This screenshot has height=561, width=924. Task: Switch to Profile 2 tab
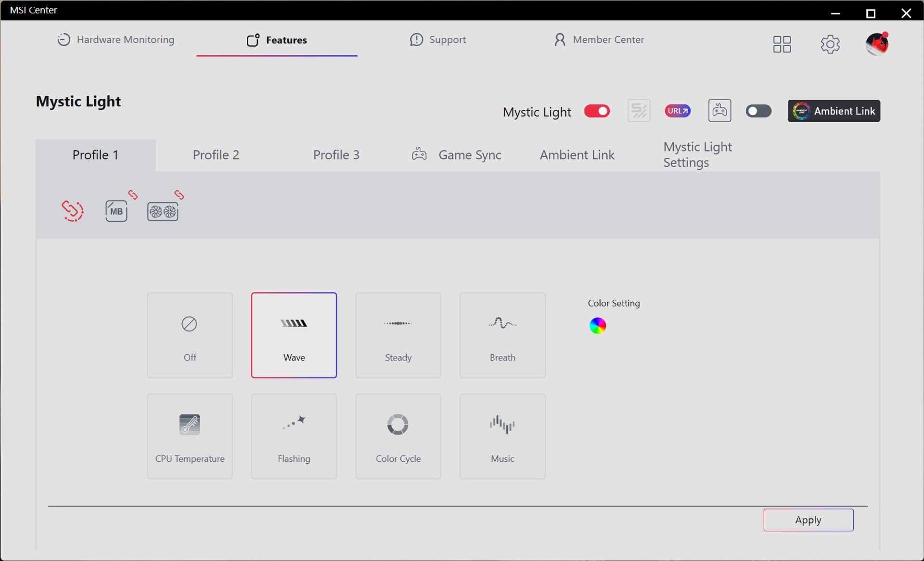pyautogui.click(x=216, y=155)
